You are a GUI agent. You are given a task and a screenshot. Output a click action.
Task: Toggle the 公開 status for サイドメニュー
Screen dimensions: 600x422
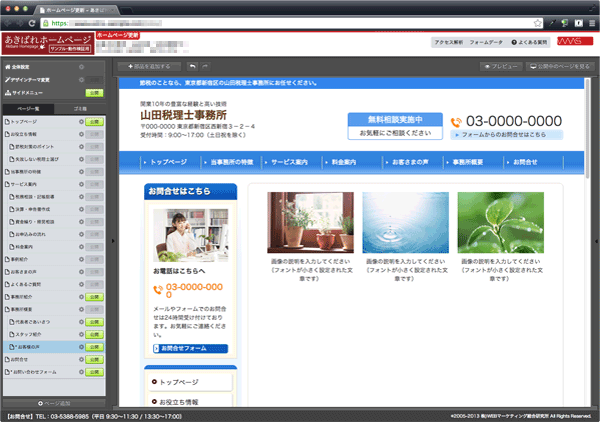tap(94, 91)
